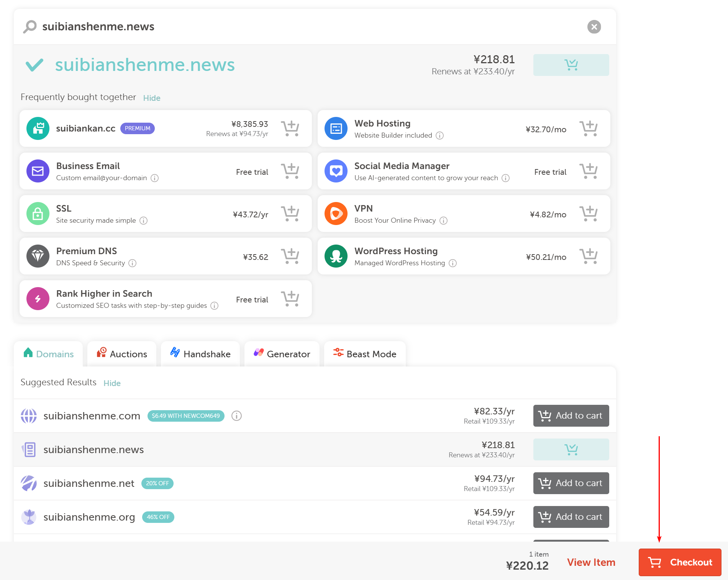Add Premium DNS using its cart icon
728x580 pixels.
coord(290,256)
